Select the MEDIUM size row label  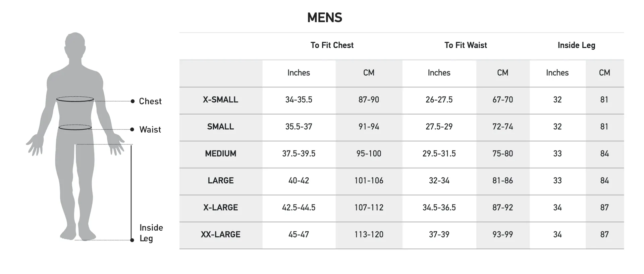[x=220, y=153]
